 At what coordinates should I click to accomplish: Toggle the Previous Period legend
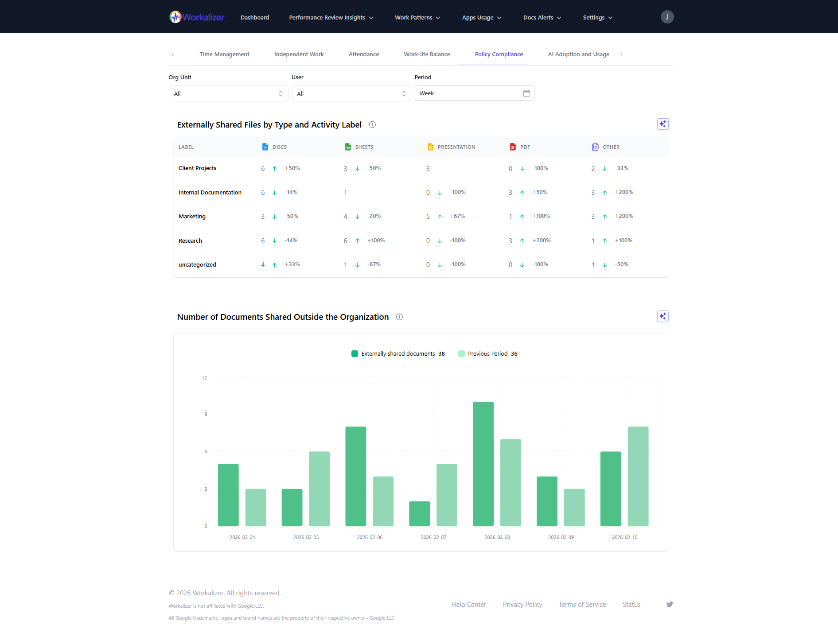click(487, 353)
